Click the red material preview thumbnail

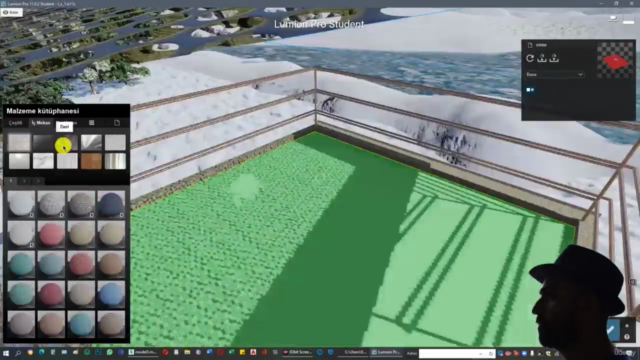tap(615, 60)
